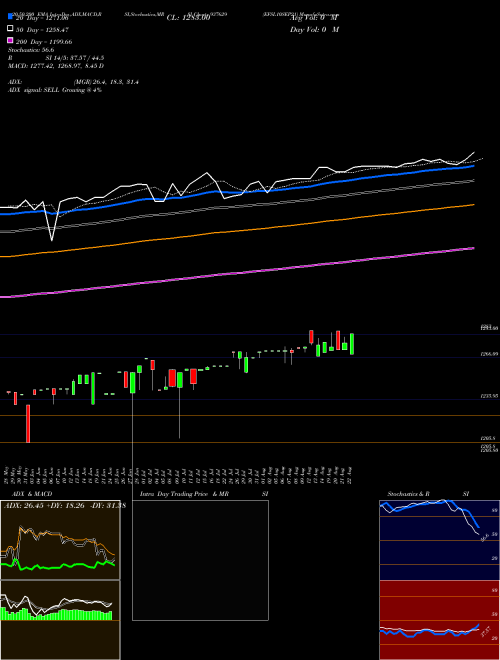The image size is (500, 660).
Task: Click the 'Stochastics & R' panel title
Action: click(408, 494)
